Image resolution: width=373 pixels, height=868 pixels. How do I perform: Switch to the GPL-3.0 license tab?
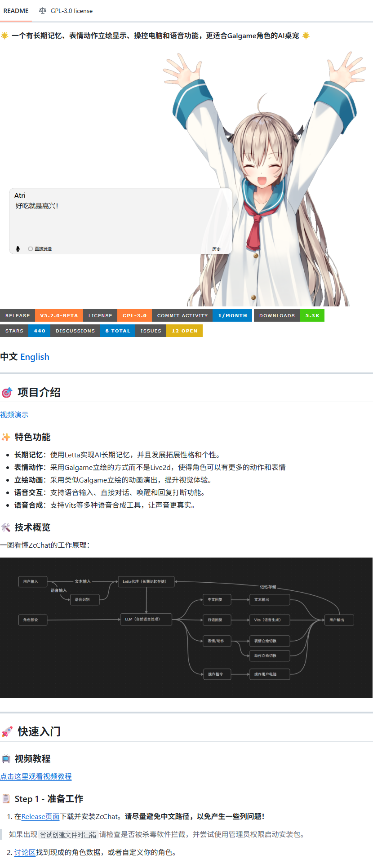click(x=66, y=11)
